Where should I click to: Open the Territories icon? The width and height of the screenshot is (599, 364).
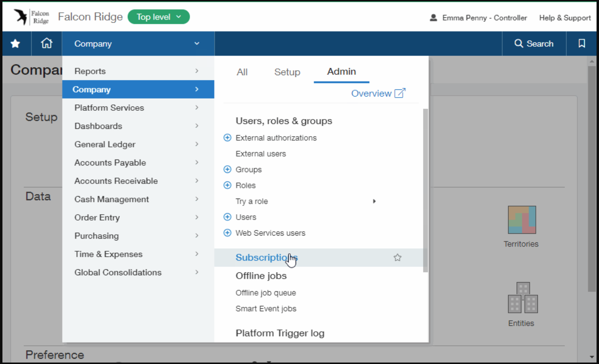click(521, 220)
